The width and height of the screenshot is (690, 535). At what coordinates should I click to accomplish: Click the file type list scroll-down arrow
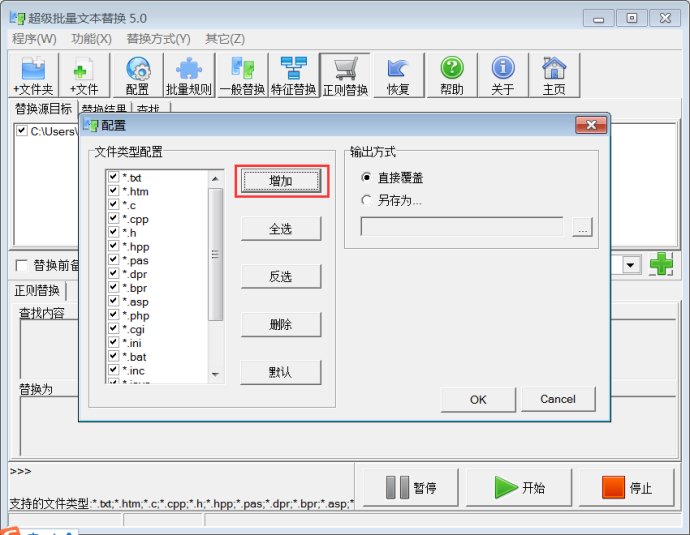[215, 374]
